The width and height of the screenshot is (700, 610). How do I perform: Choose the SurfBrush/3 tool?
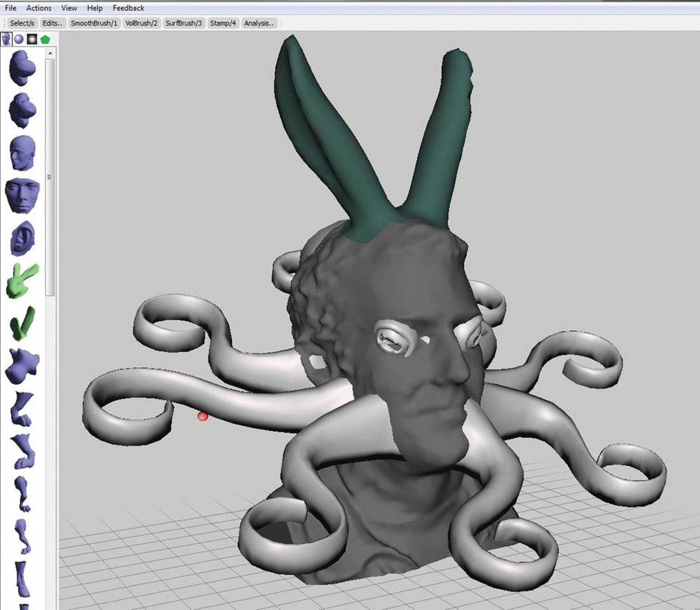click(x=183, y=23)
